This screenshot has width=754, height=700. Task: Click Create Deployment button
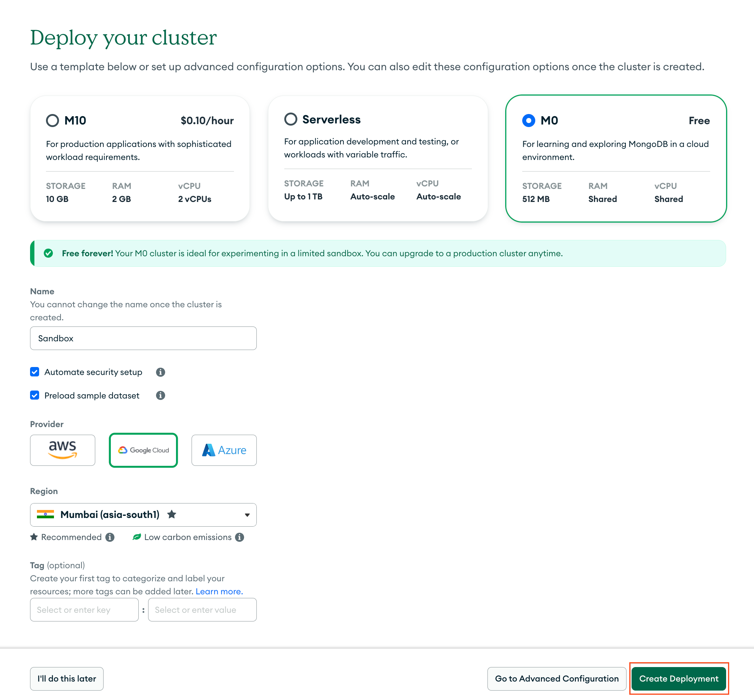(679, 678)
